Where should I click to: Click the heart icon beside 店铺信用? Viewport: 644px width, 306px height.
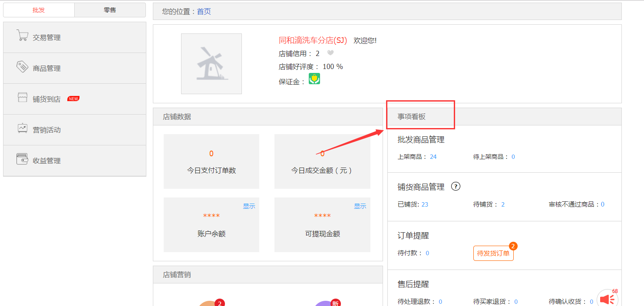pos(330,53)
